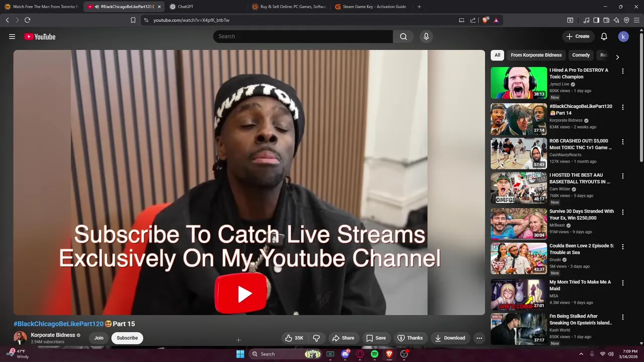Go back in browser history
Viewport: 644px width, 362px height.
7,20
